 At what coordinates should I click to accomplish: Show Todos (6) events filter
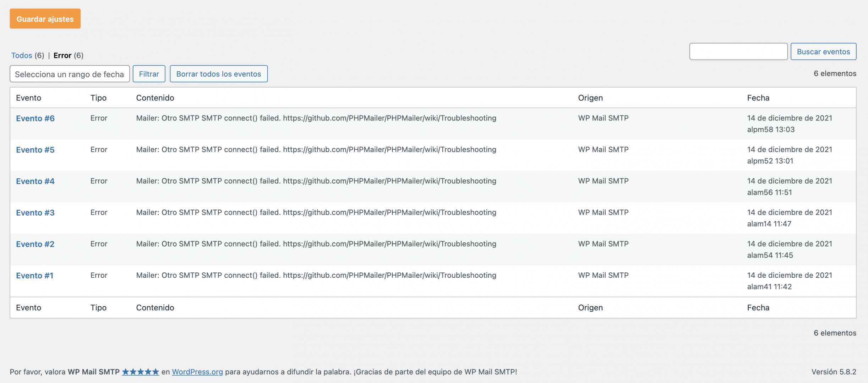(x=28, y=55)
